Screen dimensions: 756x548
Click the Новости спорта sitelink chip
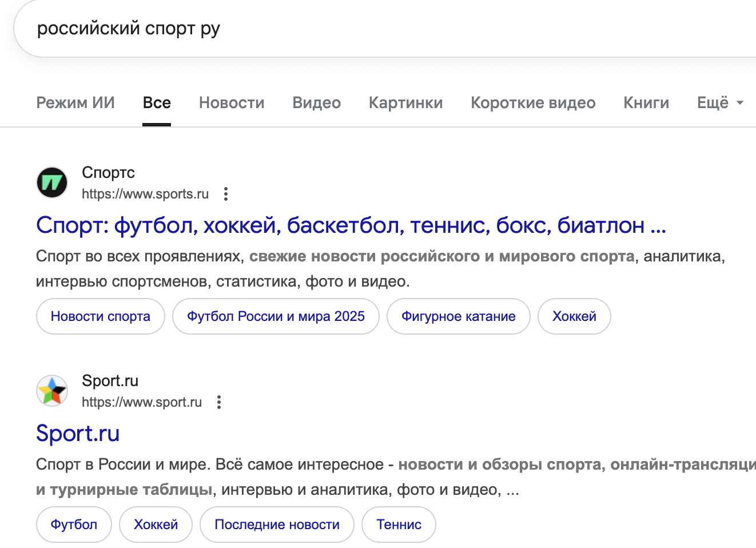[101, 316]
